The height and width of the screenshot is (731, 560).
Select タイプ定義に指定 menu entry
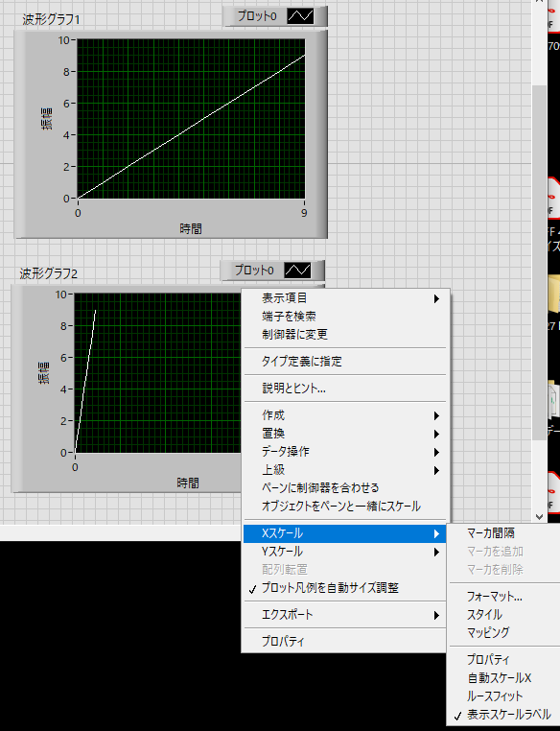(345, 362)
